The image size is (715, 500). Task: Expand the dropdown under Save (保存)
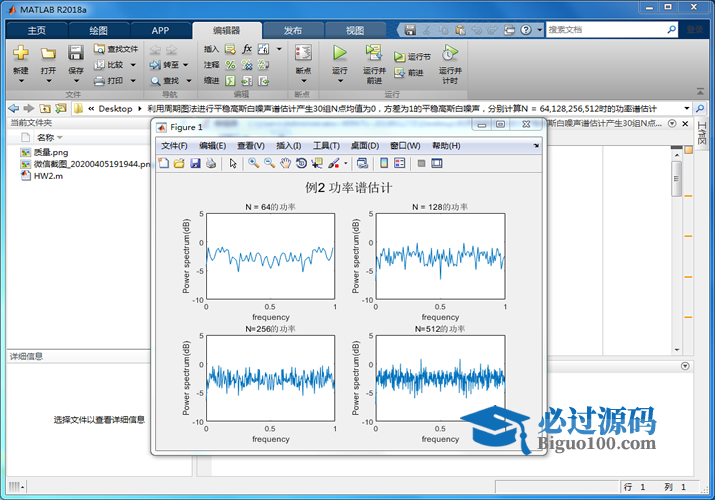(76, 81)
